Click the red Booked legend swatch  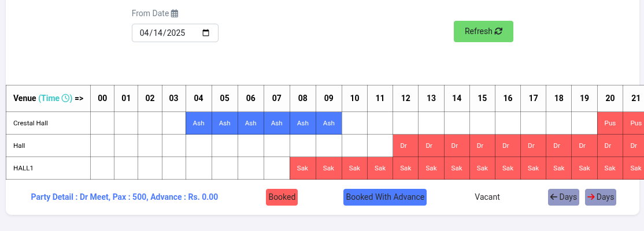(282, 197)
